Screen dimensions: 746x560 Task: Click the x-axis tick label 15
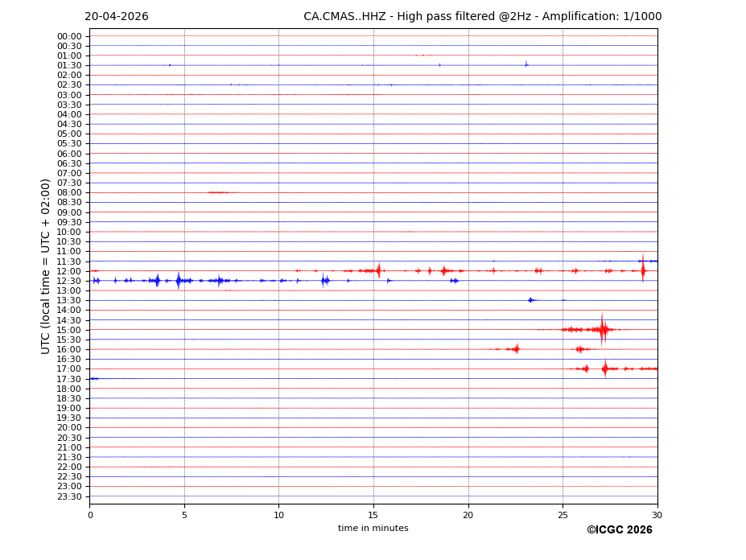coord(373,515)
